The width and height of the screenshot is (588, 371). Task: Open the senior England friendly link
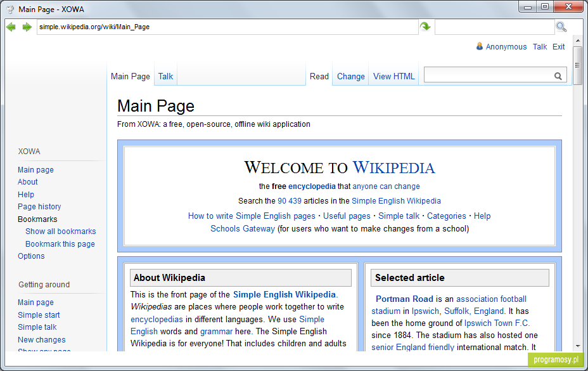[x=413, y=347]
